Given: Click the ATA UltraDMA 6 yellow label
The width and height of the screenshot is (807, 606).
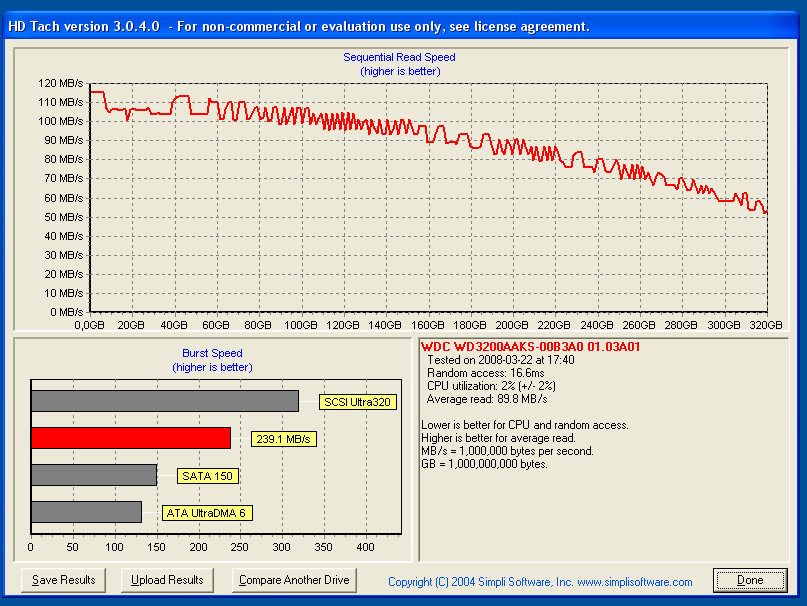Looking at the screenshot, I should point(206,513).
